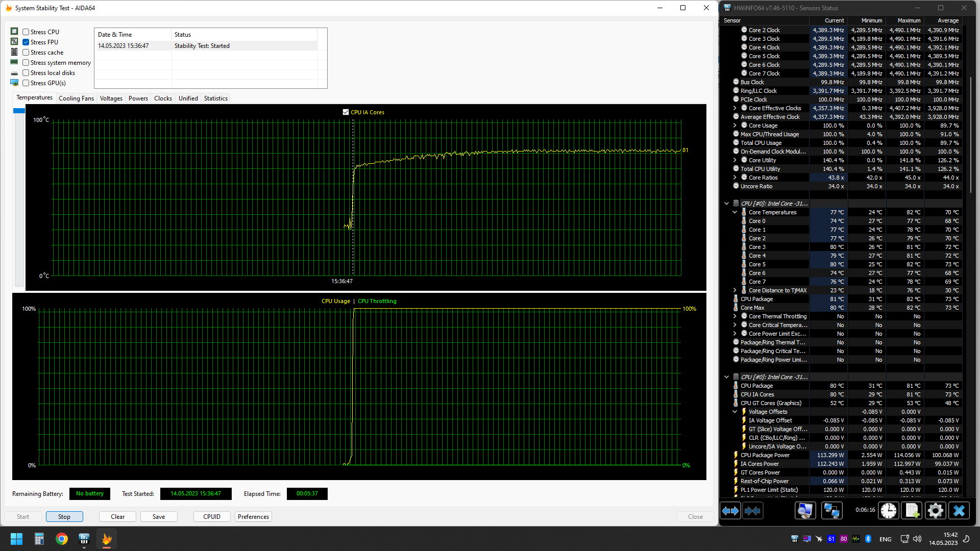Reset min/max with the clock icon
The height and width of the screenshot is (551, 980).
[x=889, y=511]
